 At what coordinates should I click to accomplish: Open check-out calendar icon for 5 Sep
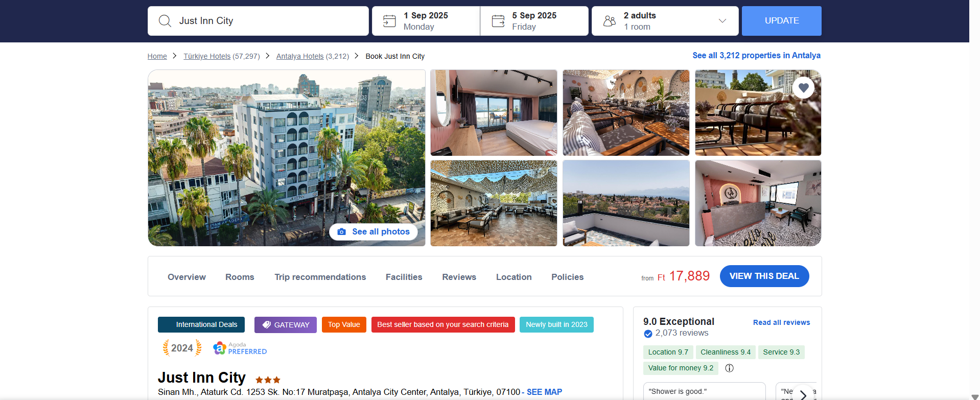498,21
